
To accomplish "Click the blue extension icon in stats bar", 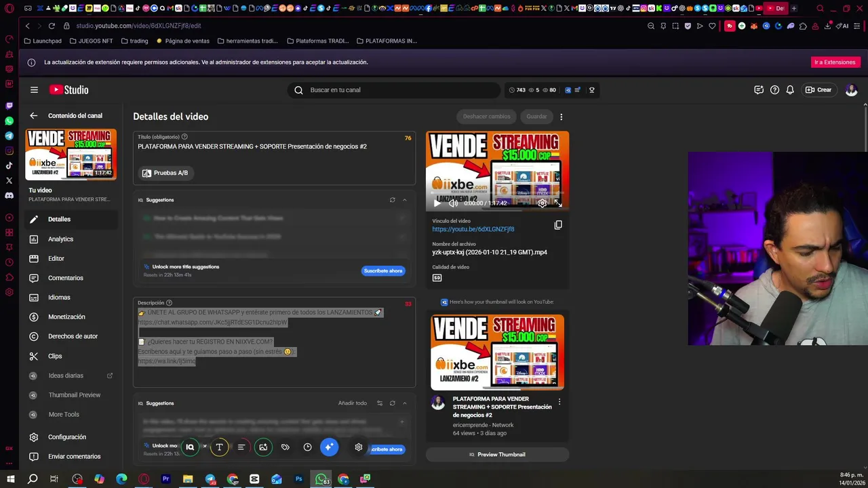I will click(568, 89).
